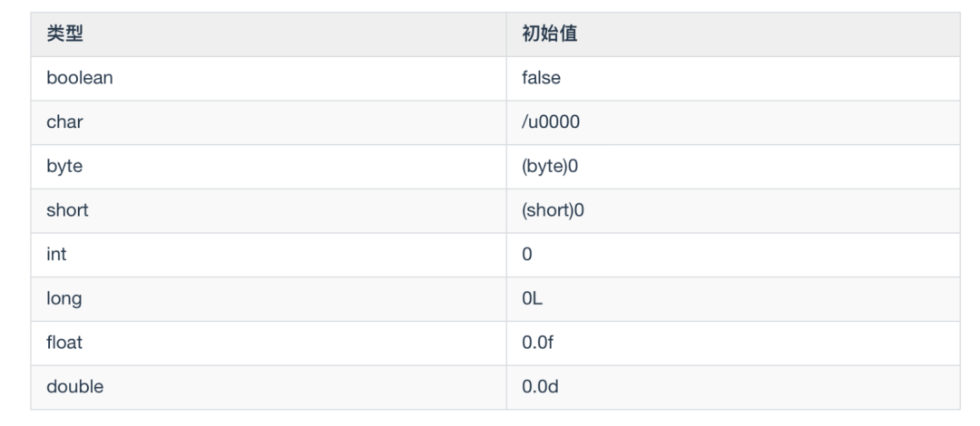Select the boolean type cell

tap(80, 78)
